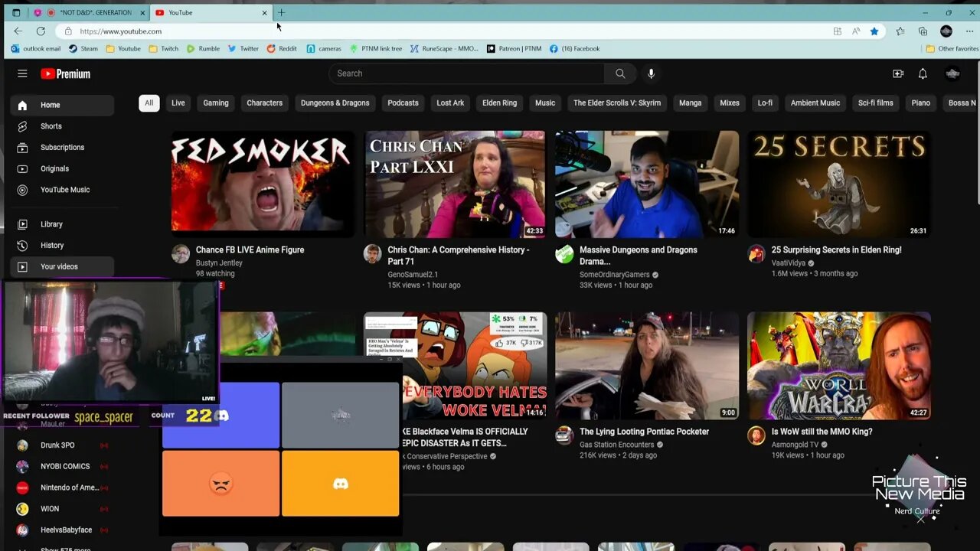This screenshot has width=980, height=551.
Task: Open the Twitch bookmark
Action: tap(164, 49)
